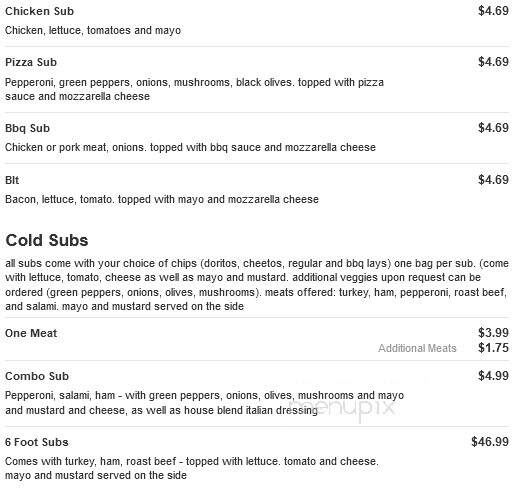The width and height of the screenshot is (521, 490).
Task: Click the $46.99 price
Action: pos(490,442)
